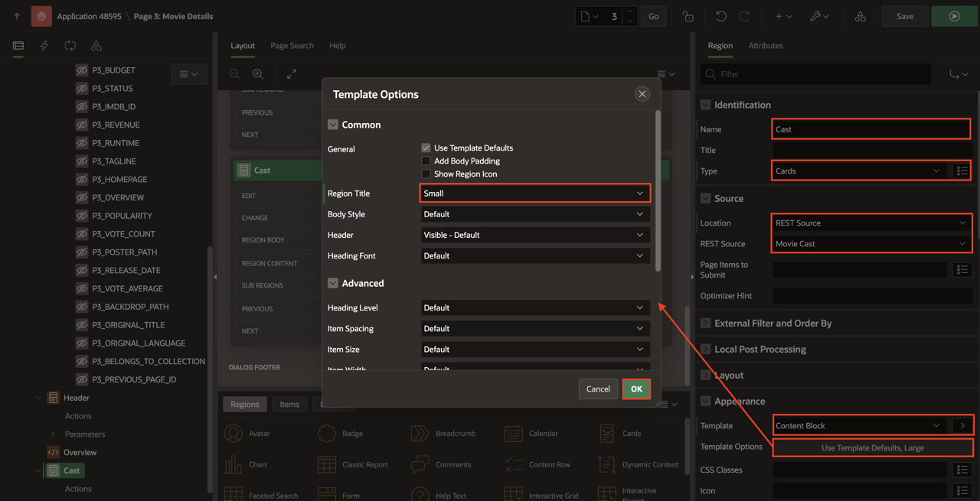Click the Run Page play icon
The width and height of the screenshot is (980, 501).
coord(954,16)
